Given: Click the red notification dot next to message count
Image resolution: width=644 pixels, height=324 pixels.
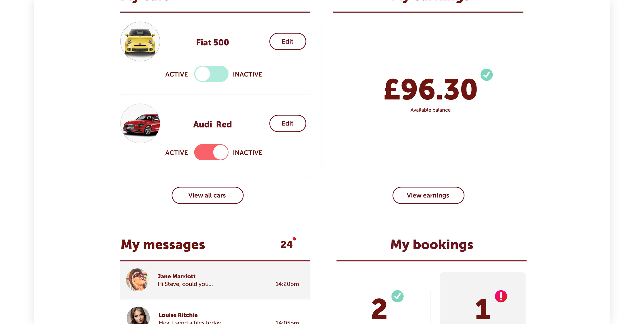Looking at the screenshot, I should pyautogui.click(x=294, y=239).
